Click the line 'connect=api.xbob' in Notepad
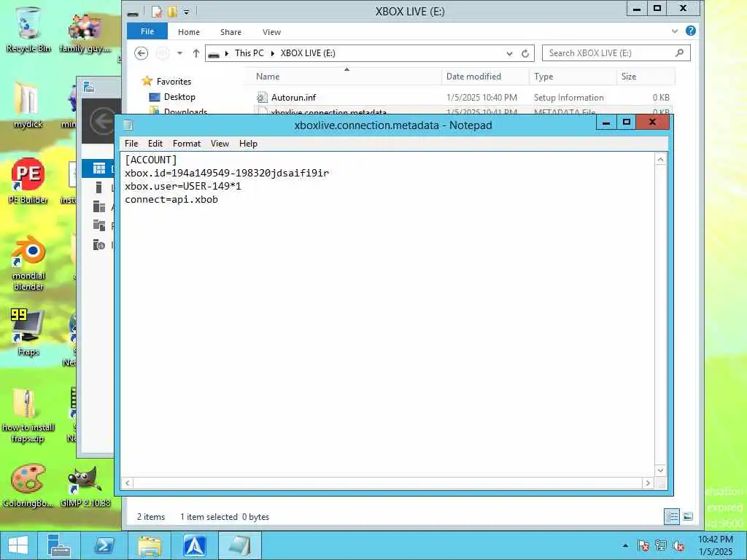Screen dimensions: 747x560 171,200
